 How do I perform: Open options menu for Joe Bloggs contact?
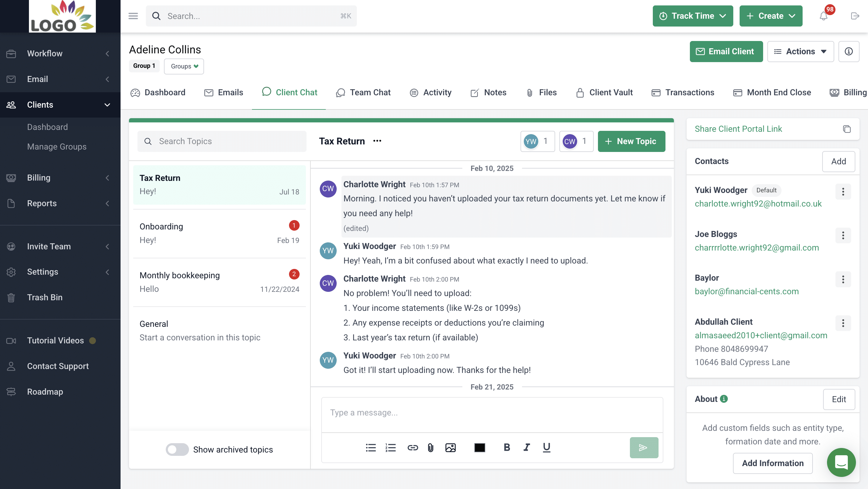pyautogui.click(x=843, y=235)
